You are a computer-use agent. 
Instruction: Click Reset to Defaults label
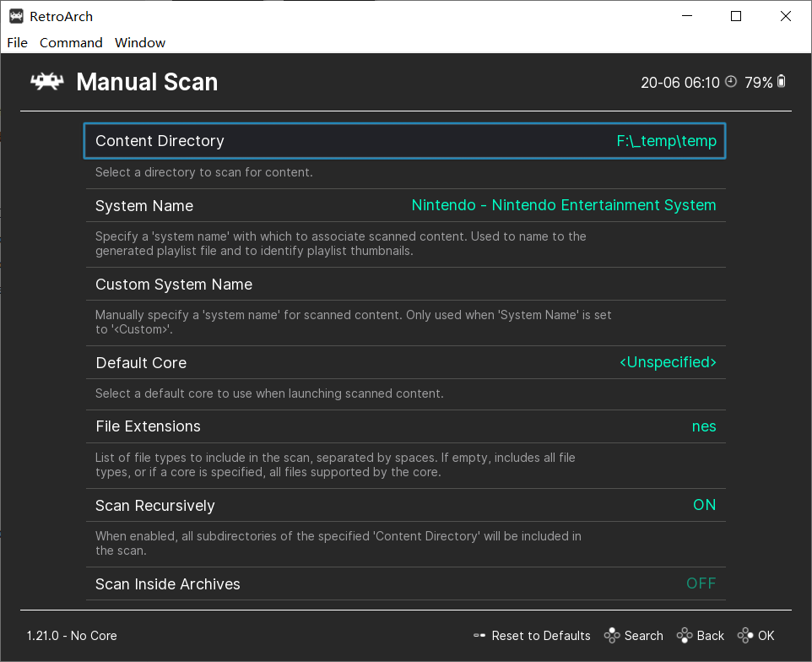coord(541,636)
